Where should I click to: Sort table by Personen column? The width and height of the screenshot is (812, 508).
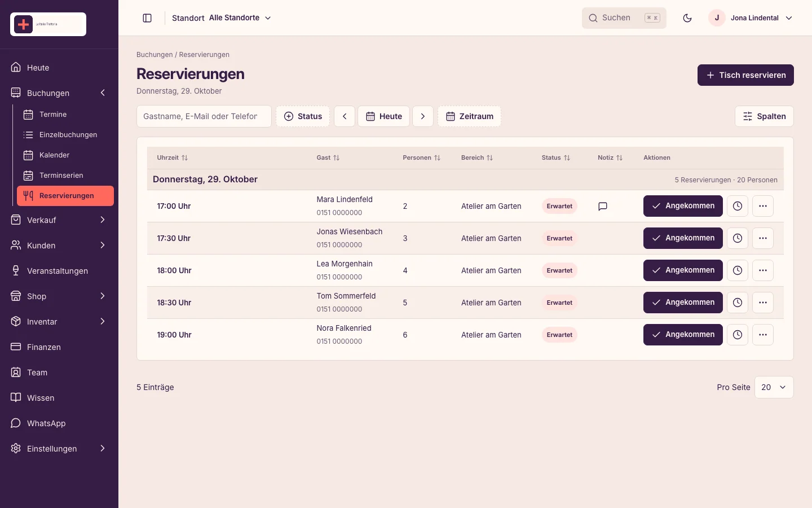click(422, 158)
